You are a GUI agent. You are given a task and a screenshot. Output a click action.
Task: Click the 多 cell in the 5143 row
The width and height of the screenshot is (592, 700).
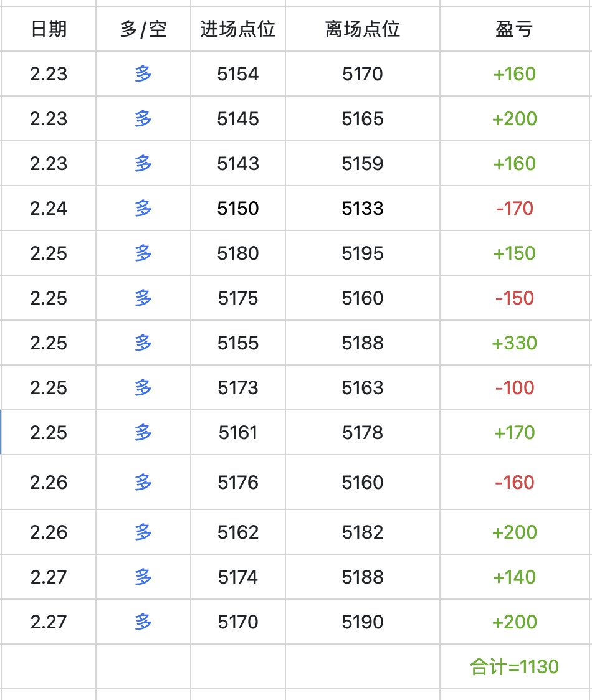[x=143, y=164]
